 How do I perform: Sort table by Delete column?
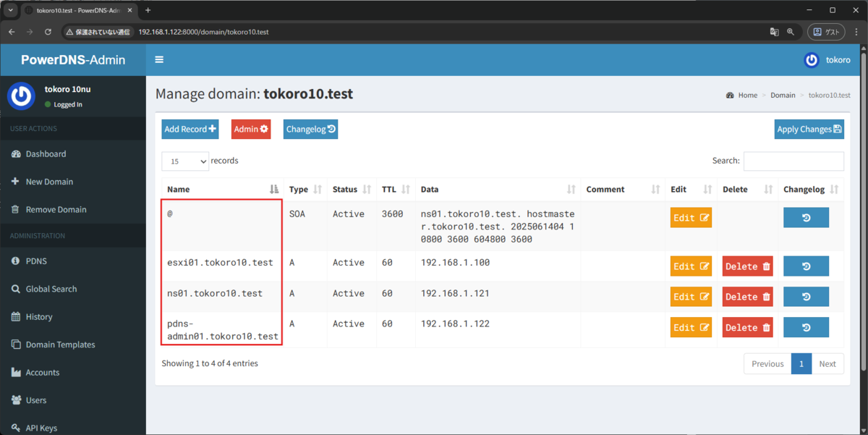click(748, 189)
